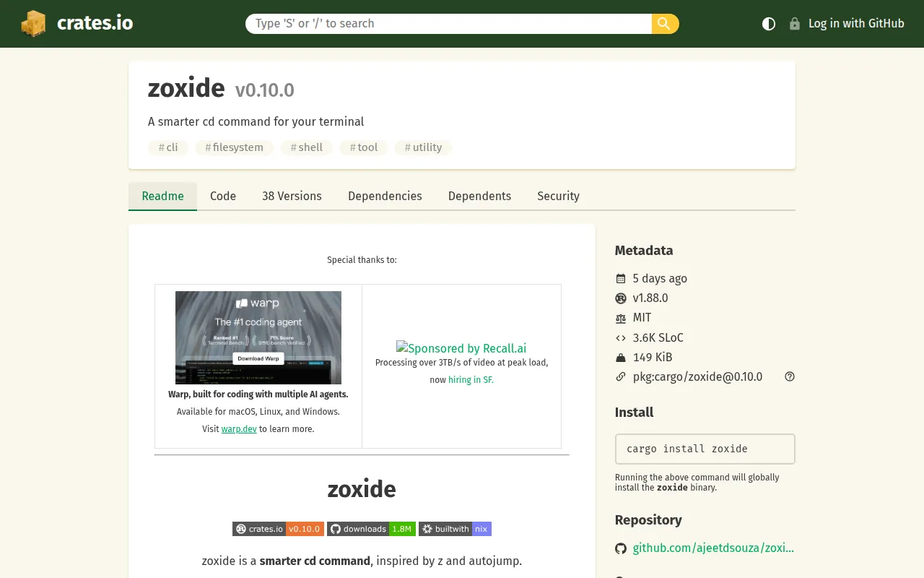Focus the crate search input field
This screenshot has width=924, height=578.
click(x=448, y=24)
